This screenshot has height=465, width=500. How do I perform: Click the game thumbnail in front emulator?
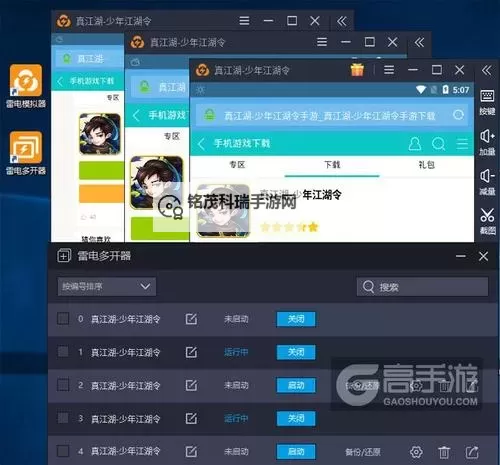223,211
